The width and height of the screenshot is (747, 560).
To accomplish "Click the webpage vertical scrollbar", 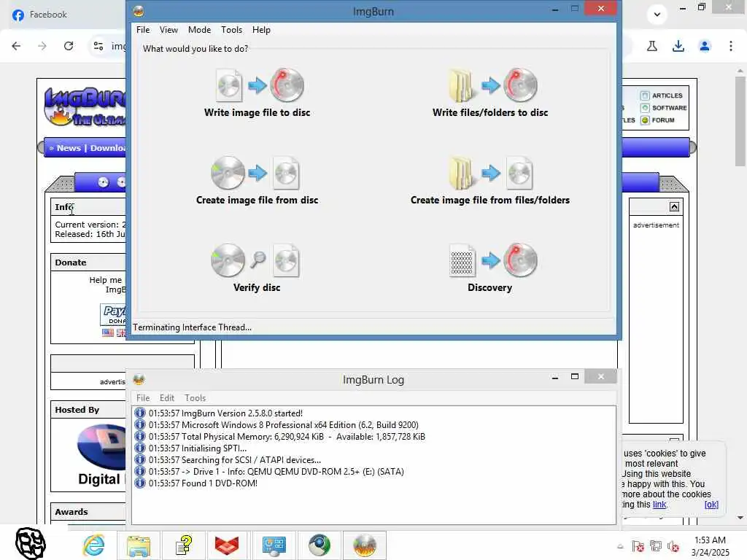I will (x=740, y=122).
